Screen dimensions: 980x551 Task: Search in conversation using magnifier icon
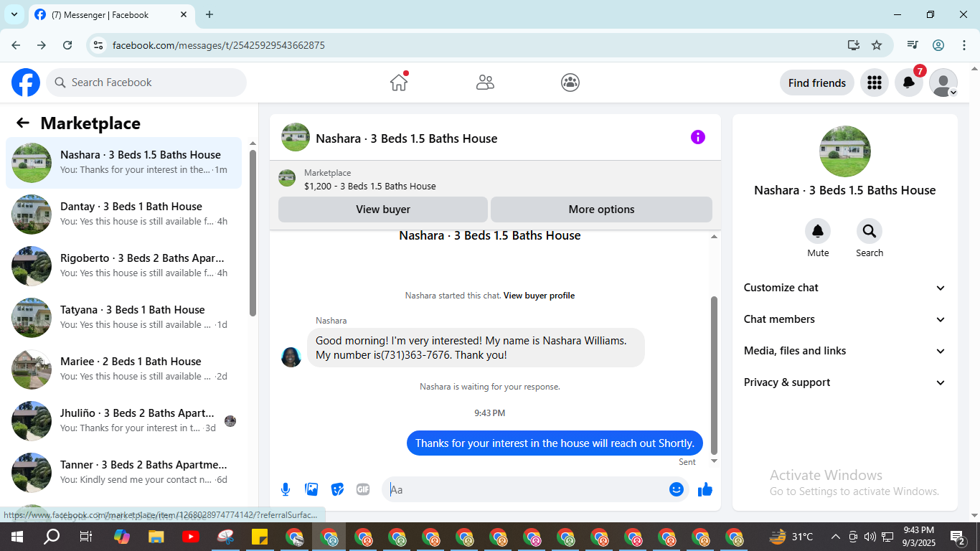coord(870,231)
